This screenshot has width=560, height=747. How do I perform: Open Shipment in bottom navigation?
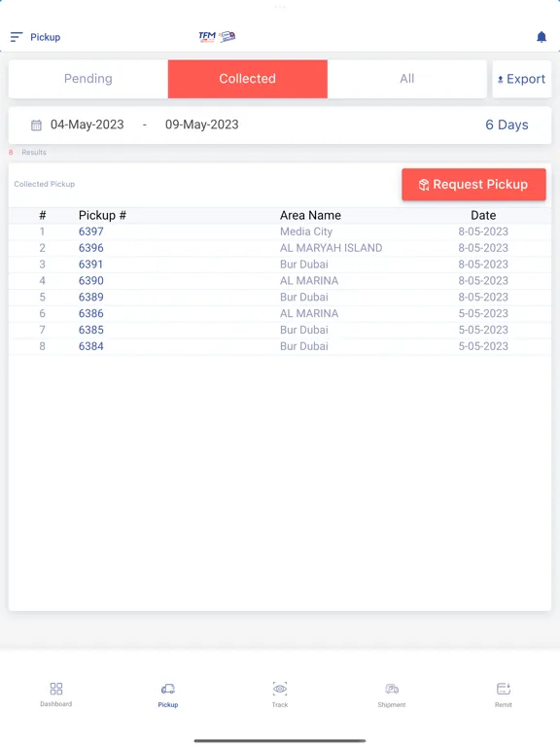coord(392,695)
